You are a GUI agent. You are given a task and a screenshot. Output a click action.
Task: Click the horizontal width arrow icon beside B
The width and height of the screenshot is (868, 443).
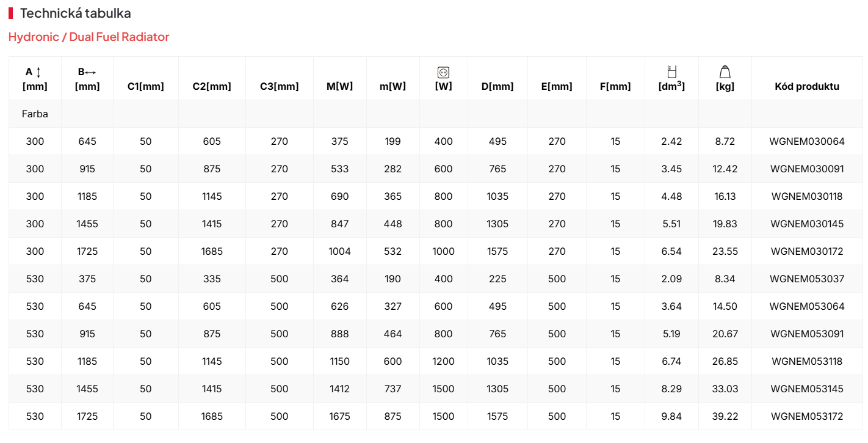tap(91, 72)
